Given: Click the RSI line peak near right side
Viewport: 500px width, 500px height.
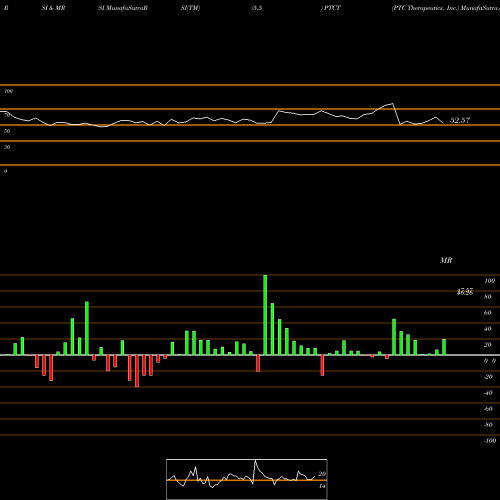Looking at the screenshot, I should pyautogui.click(x=393, y=104).
